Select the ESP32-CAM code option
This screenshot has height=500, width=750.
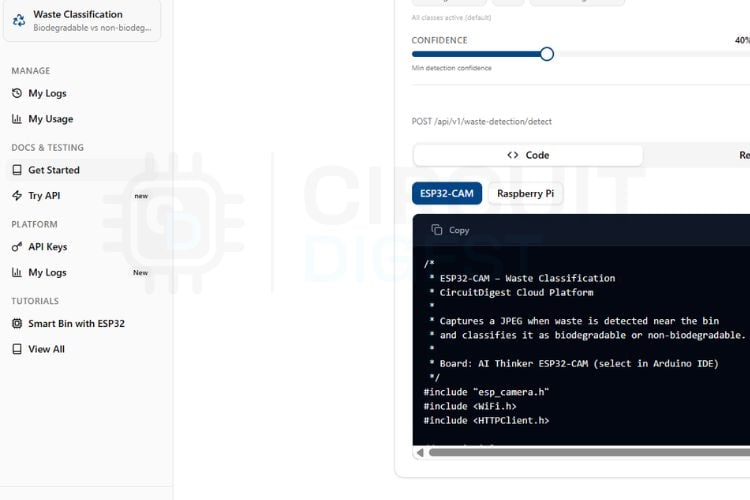coord(447,193)
